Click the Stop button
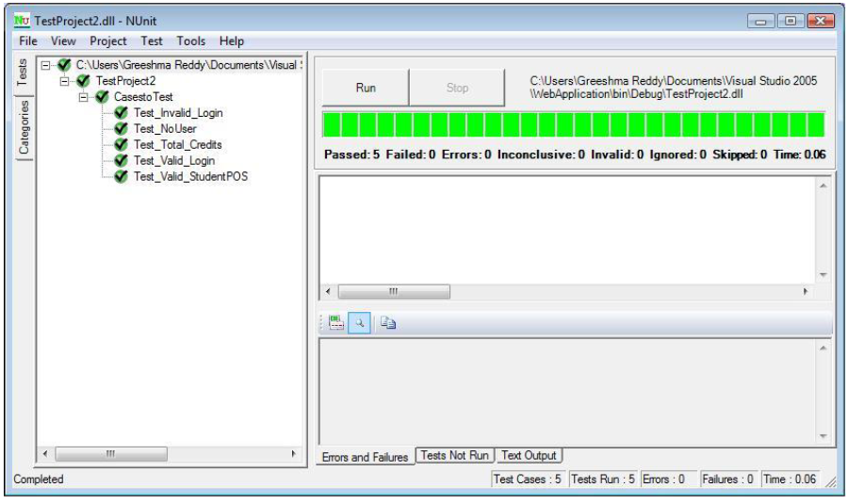This screenshot has height=504, width=848. [x=457, y=88]
